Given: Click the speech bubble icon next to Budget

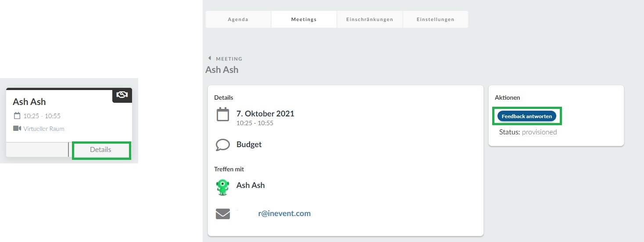Looking at the screenshot, I should (223, 145).
